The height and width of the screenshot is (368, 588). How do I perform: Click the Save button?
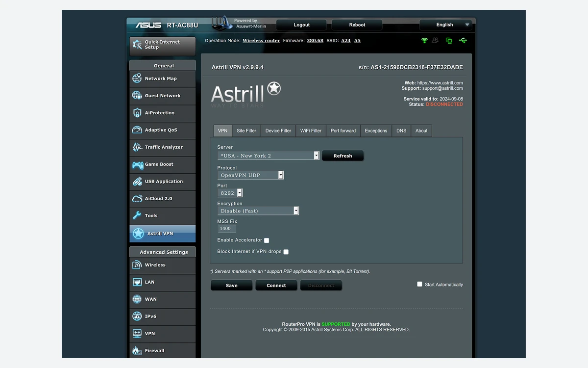pos(232,285)
